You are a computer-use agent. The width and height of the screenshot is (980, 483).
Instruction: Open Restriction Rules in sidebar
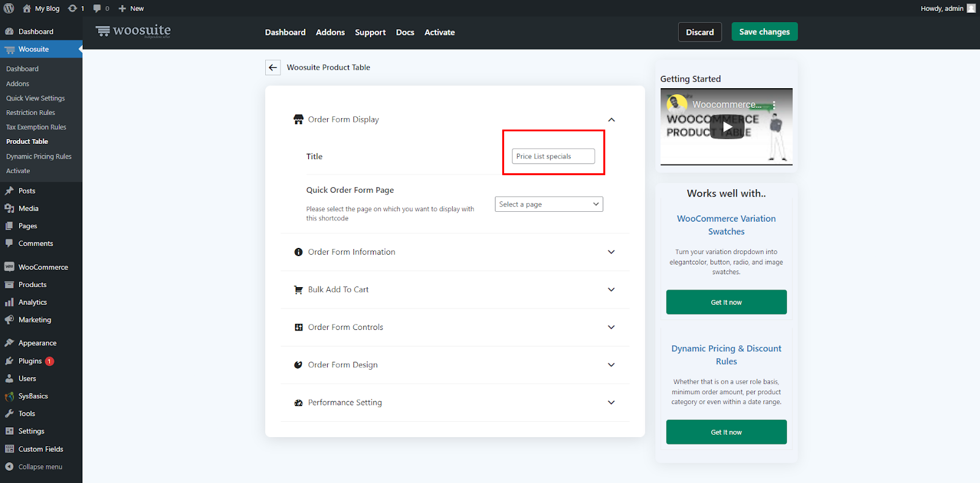31,113
